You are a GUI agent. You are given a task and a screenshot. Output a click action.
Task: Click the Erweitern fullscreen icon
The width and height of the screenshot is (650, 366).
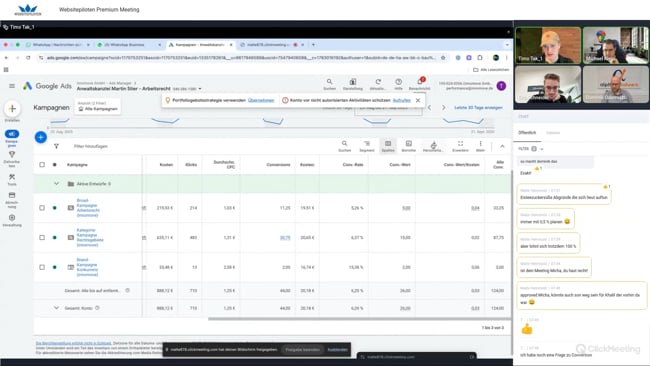[460, 144]
